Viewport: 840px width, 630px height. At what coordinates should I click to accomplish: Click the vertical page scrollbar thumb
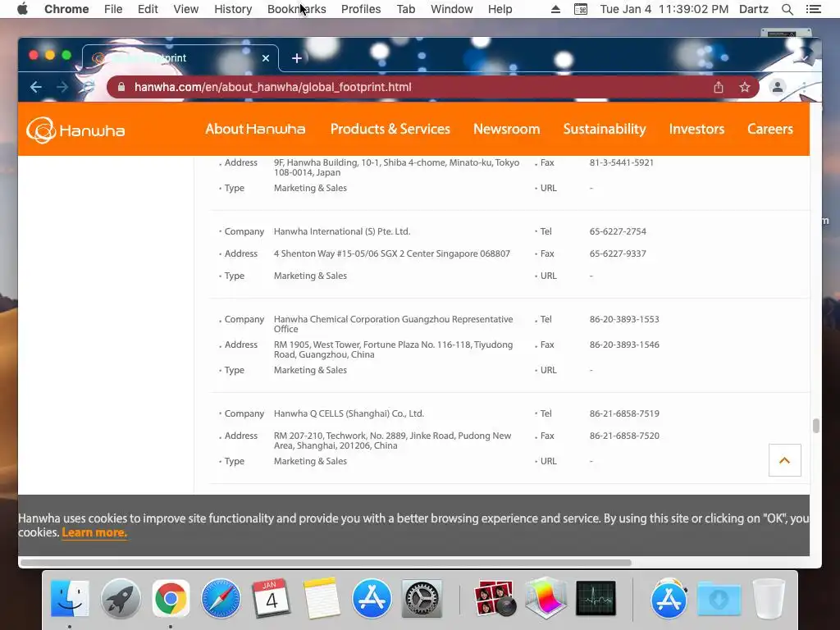click(x=816, y=426)
